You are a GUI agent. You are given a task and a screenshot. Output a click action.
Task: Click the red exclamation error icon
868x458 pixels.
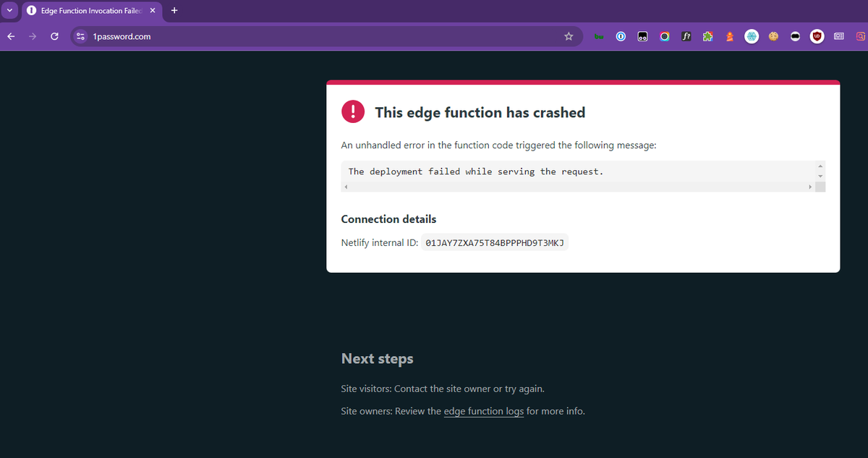[x=353, y=111]
